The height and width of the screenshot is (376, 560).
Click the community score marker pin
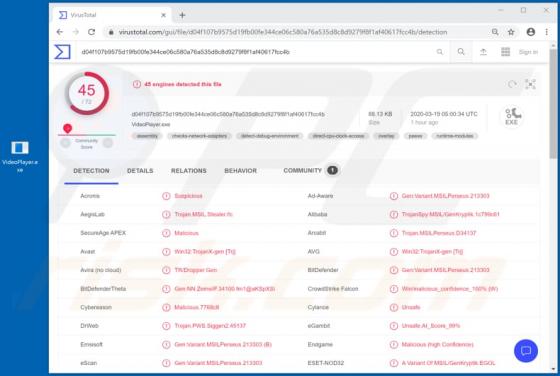click(67, 128)
